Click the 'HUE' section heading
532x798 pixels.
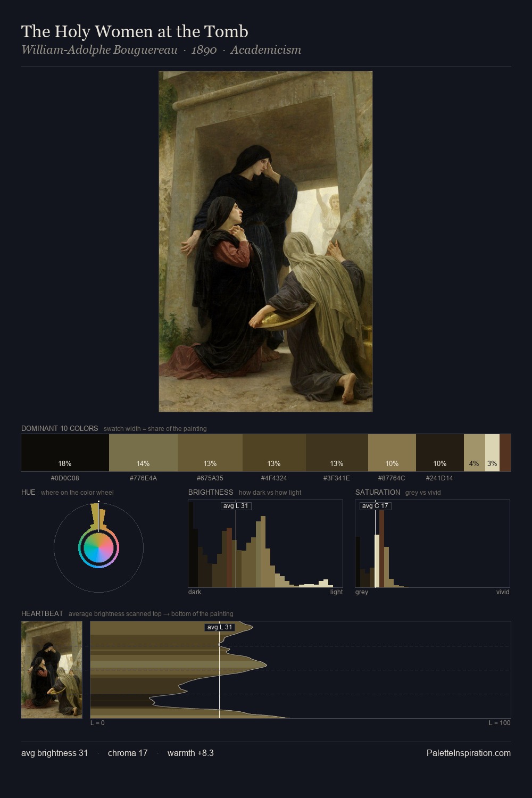(x=28, y=492)
